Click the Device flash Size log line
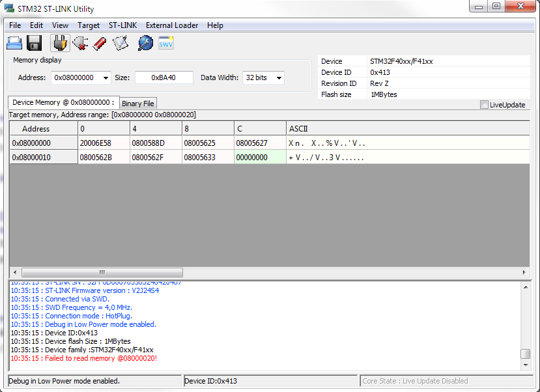This screenshot has width=540, height=392. (70, 341)
